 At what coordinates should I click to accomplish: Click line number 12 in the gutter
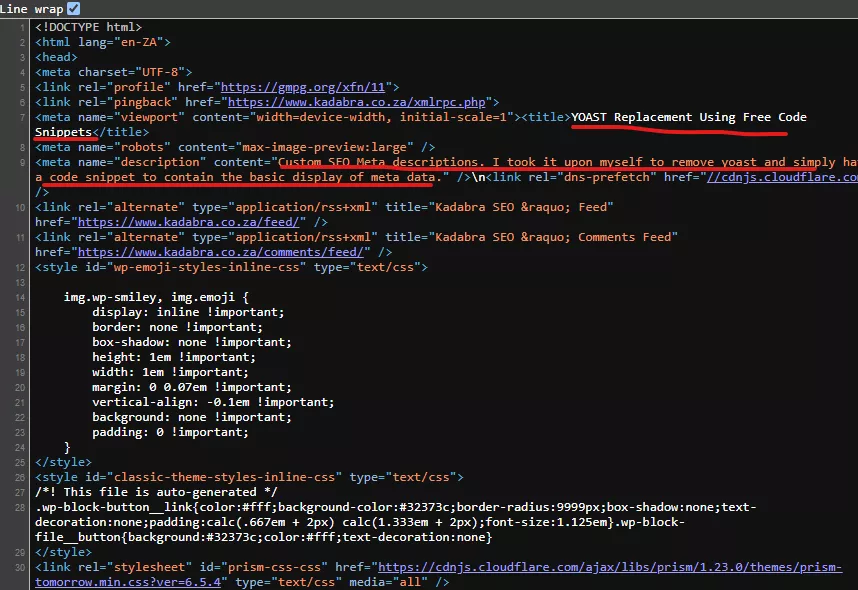click(x=20, y=268)
